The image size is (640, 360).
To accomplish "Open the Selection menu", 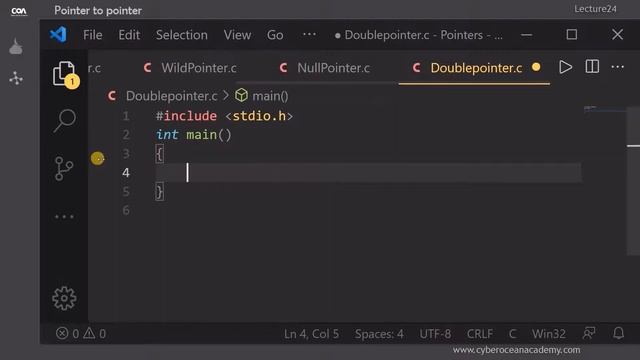I will [182, 35].
